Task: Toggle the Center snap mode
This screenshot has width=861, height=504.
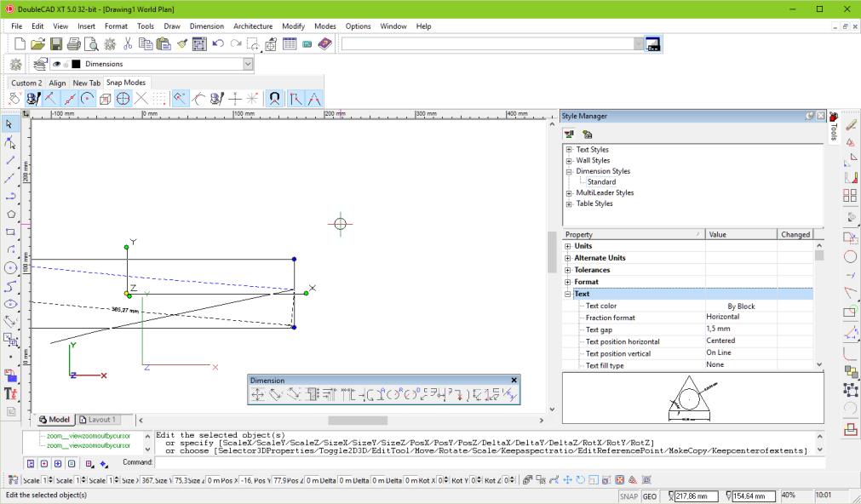Action: pos(87,99)
